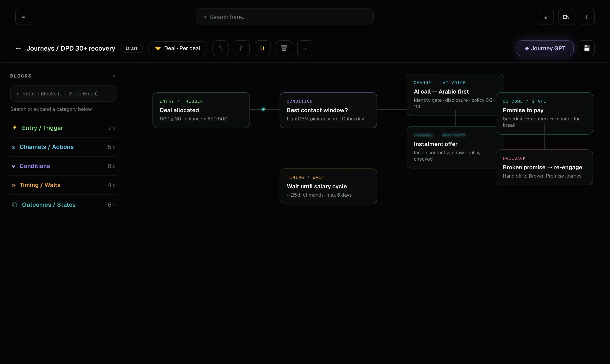Click the clock icon beside Timing / Waits
Image resolution: width=610 pixels, height=364 pixels.
pyautogui.click(x=14, y=185)
